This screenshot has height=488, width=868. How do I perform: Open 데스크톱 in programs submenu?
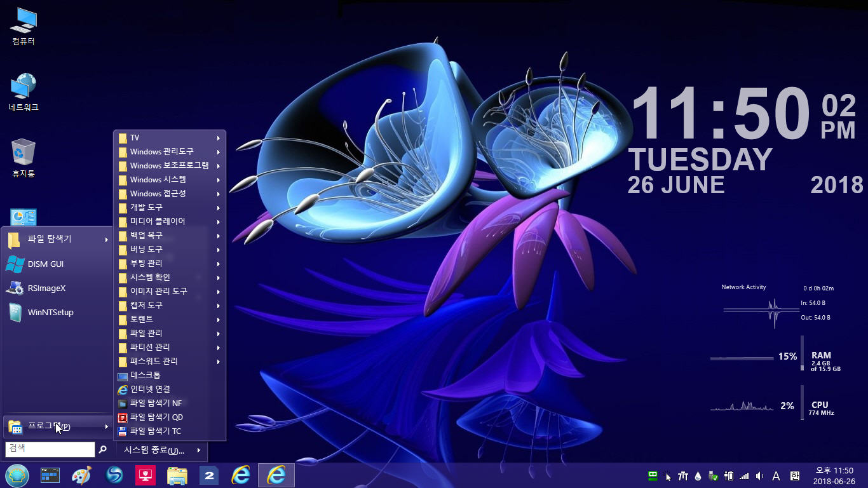tap(169, 376)
